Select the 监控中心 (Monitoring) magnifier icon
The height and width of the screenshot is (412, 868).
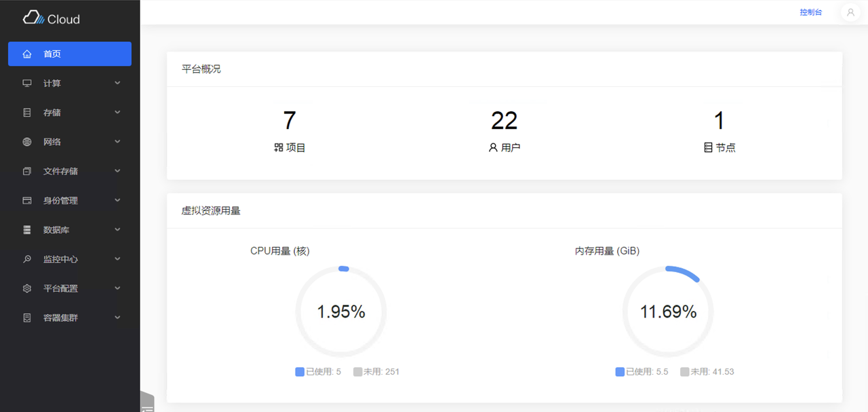click(26, 259)
